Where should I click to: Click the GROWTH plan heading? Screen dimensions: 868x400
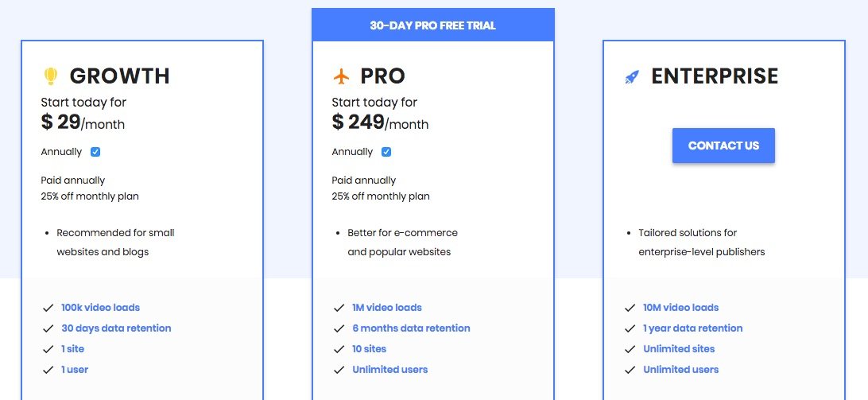point(119,76)
